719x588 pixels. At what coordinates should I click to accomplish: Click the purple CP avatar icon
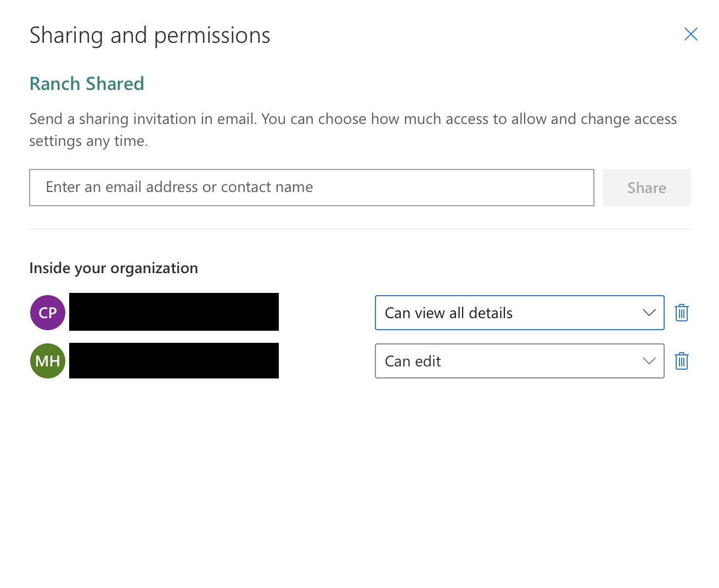click(48, 313)
